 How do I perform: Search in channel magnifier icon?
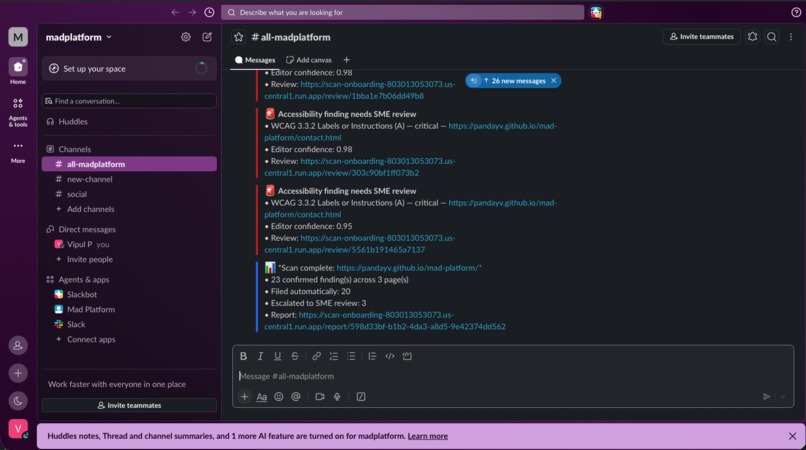pos(772,37)
